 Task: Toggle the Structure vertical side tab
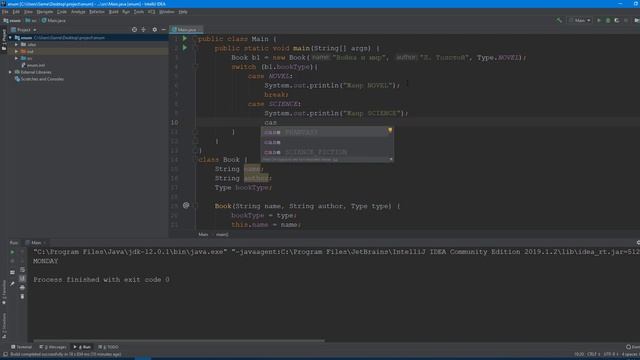[4, 325]
